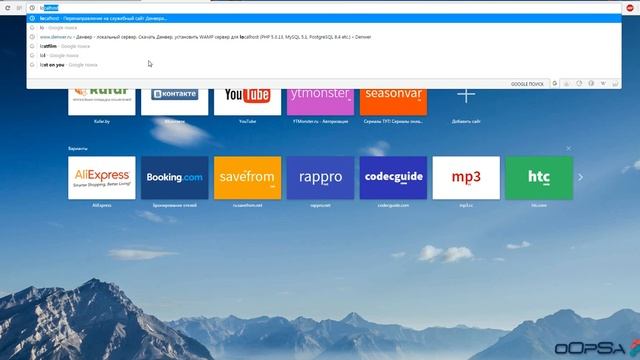Open the AliExpress suggestion tile
Viewport: 640px width, 360px height.
102,178
